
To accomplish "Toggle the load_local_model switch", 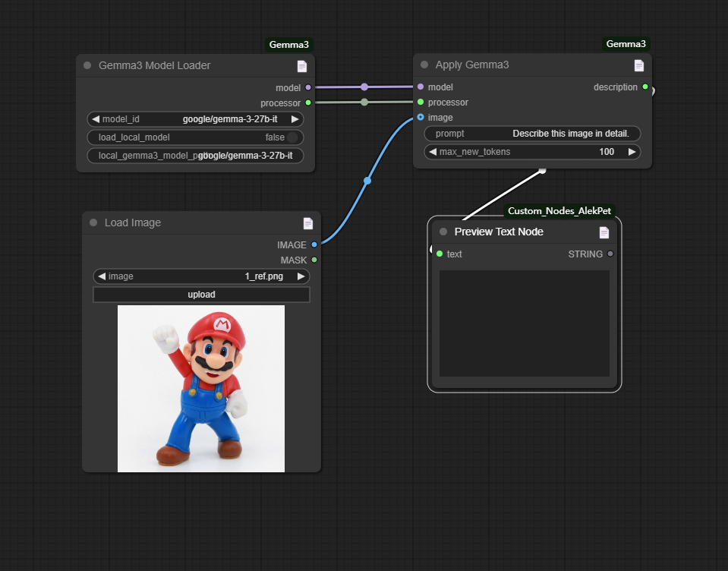I will tap(292, 137).
